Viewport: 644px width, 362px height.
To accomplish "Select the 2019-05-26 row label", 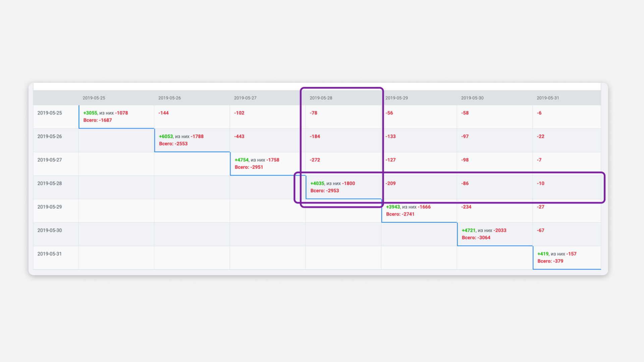I will point(50,136).
